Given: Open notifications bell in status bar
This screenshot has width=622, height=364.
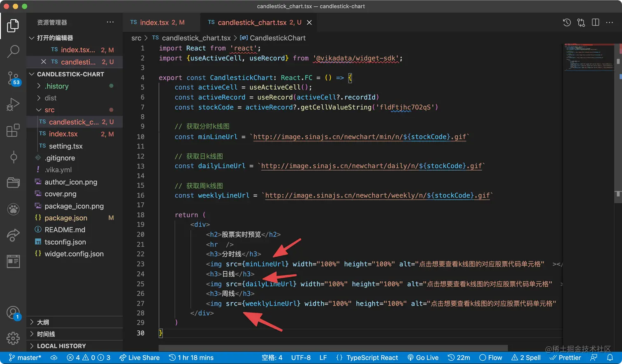Looking at the screenshot, I should tap(610, 358).
